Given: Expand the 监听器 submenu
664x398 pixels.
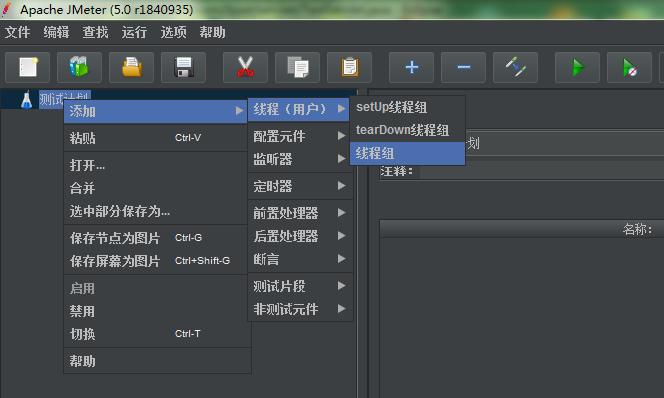Looking at the screenshot, I should 299,159.
